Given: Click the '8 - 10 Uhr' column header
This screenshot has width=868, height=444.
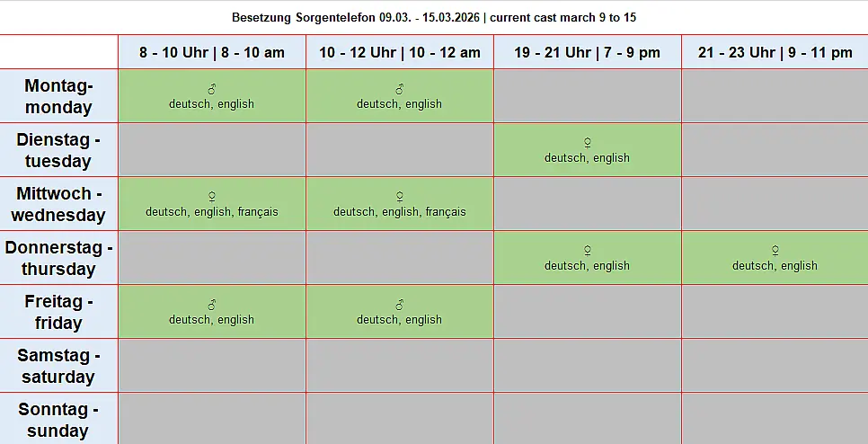Looking at the screenshot, I should click(212, 52).
